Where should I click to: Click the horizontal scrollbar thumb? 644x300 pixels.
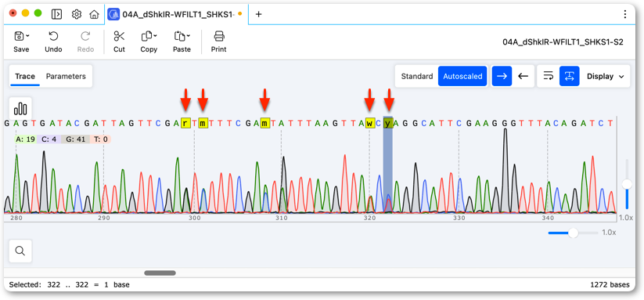160,273
